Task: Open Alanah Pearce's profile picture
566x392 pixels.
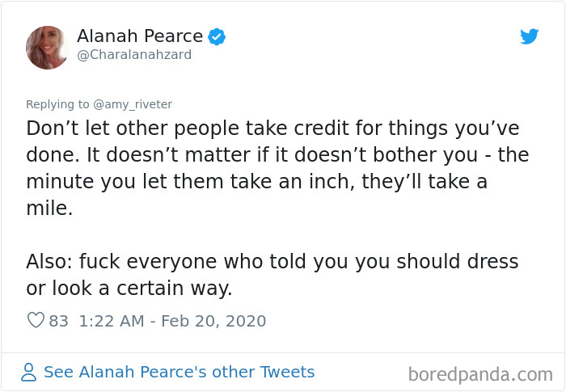Action: 48,47
